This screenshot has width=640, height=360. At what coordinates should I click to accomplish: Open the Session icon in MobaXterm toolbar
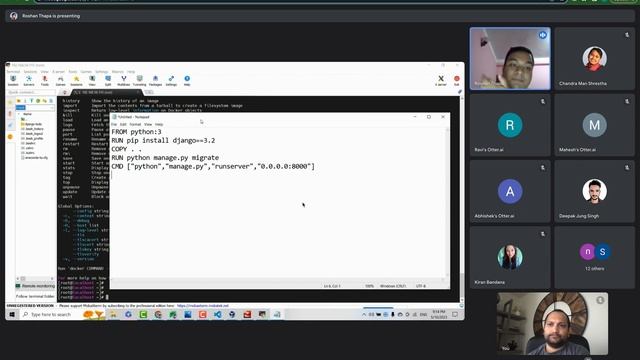(13, 80)
